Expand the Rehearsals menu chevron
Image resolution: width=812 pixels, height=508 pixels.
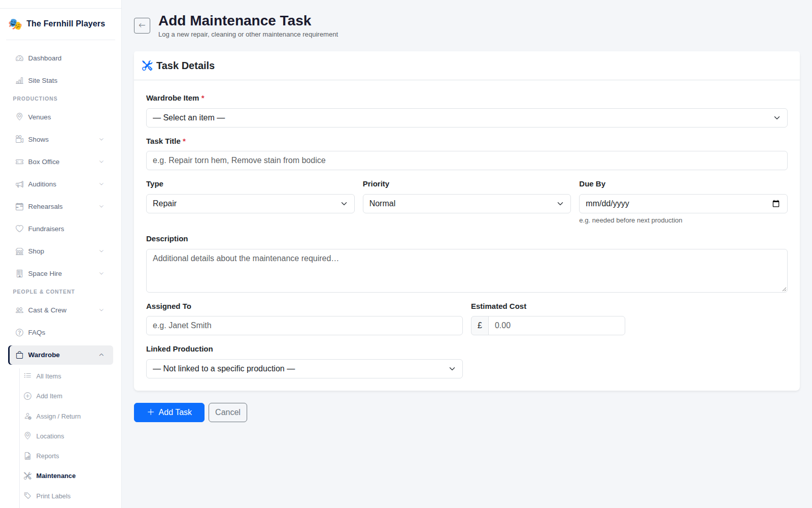(x=101, y=207)
